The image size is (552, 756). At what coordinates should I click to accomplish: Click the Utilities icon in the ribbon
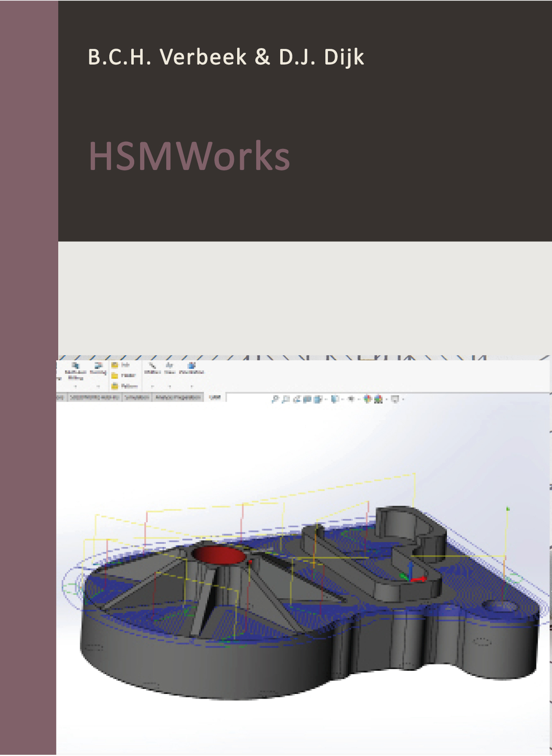(x=152, y=365)
